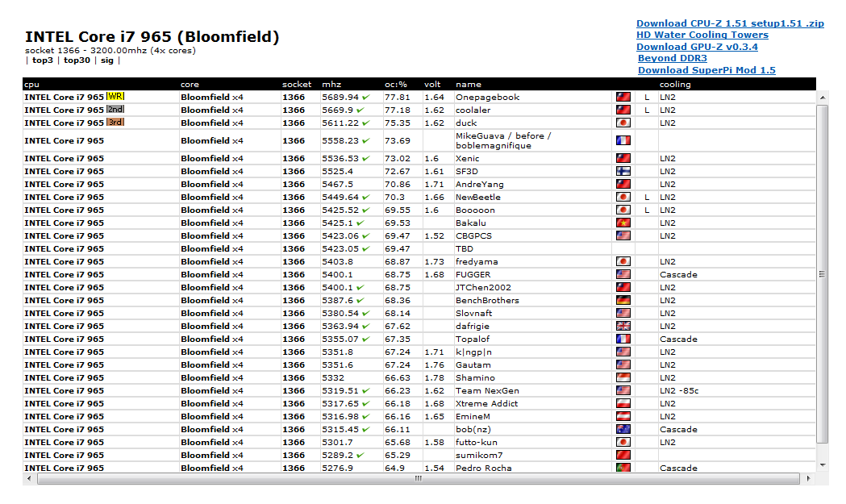The width and height of the screenshot is (846, 504).
Task: Click the name 'fredyama'
Action: 477,262
